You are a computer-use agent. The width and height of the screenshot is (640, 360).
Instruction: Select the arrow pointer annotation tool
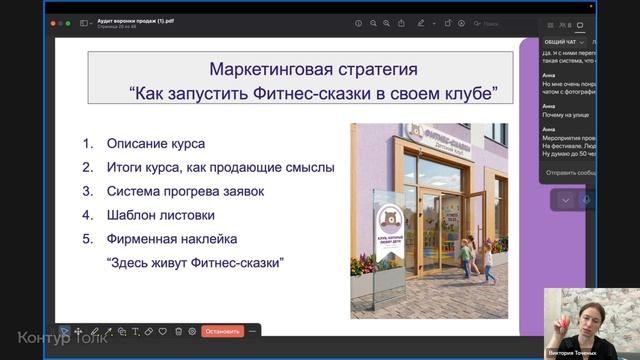pos(64,331)
